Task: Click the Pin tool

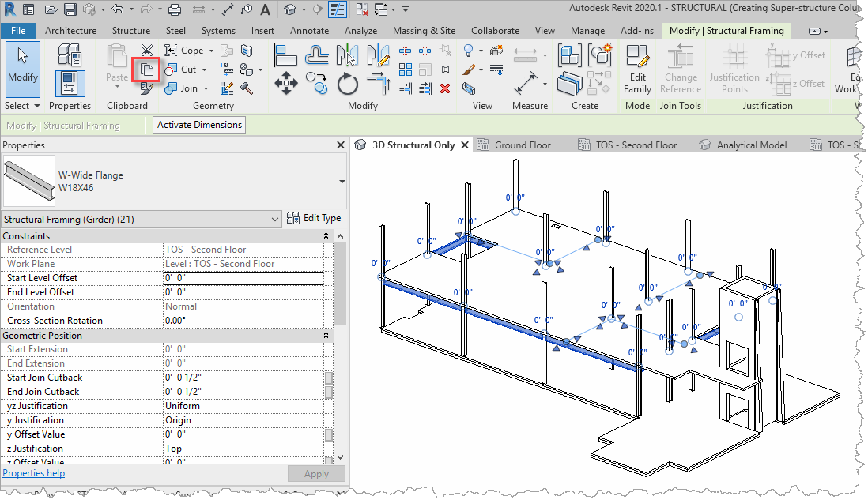Action: coord(445,70)
